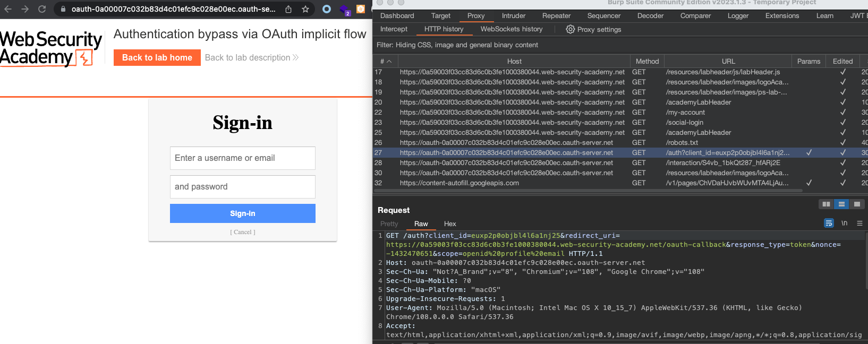Select the single-pane layout icon
Image resolution: width=868 pixels, height=344 pixels.
(x=857, y=204)
